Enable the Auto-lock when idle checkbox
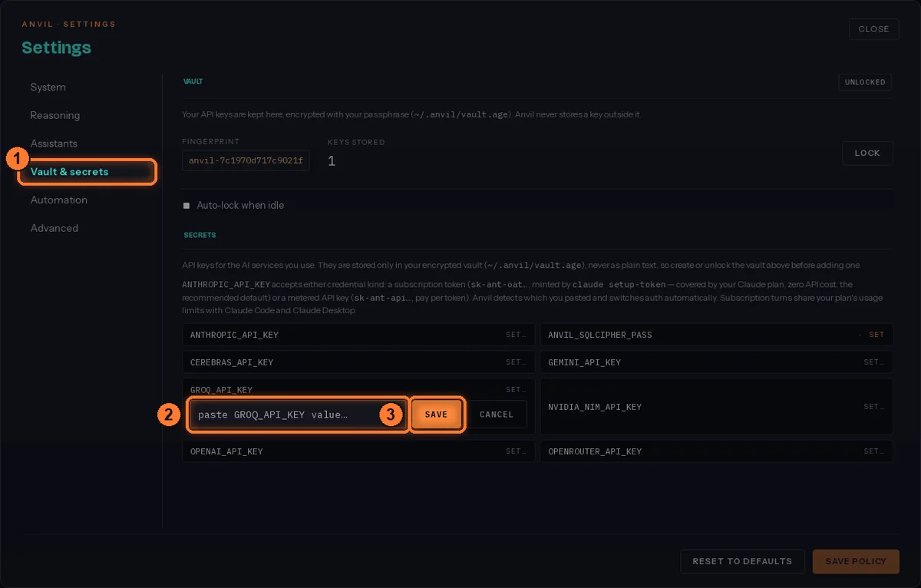Viewport: 921px width, 588px height. 187,206
